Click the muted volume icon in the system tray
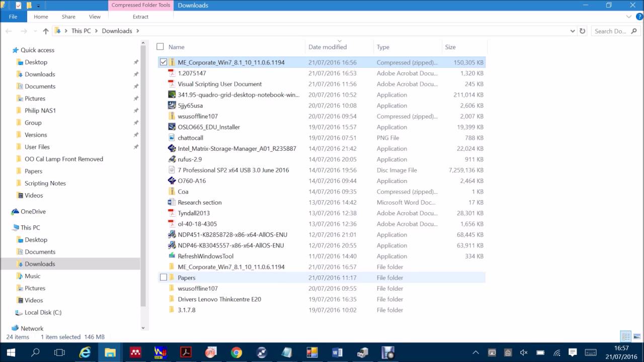Image resolution: width=644 pixels, height=362 pixels. 524,352
